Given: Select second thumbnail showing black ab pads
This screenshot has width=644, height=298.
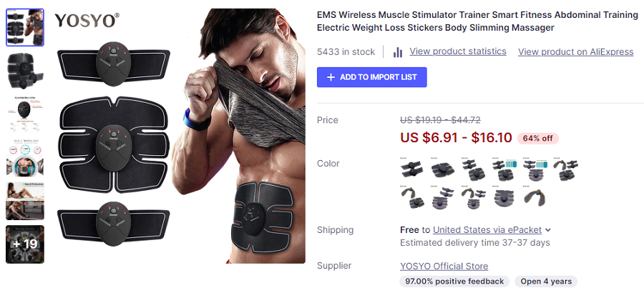Looking at the screenshot, I should point(25,71).
